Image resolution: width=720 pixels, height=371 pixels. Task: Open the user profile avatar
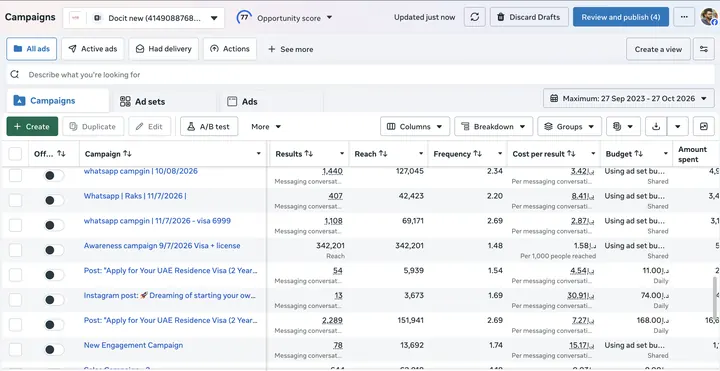coord(709,17)
